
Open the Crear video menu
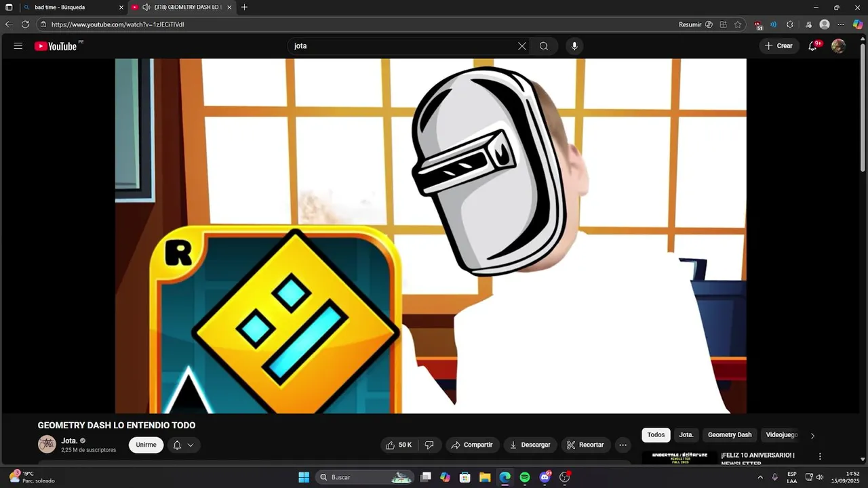tap(778, 46)
